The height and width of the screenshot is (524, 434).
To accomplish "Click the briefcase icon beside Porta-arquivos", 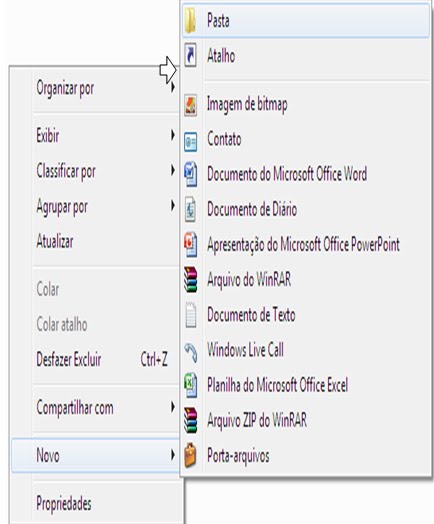I will (190, 455).
